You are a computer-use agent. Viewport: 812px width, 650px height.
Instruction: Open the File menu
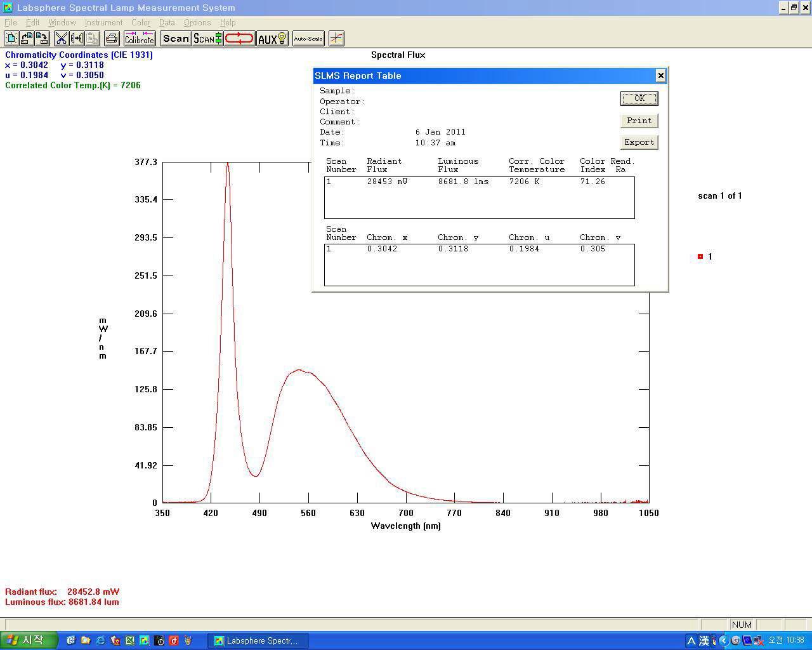[11, 22]
